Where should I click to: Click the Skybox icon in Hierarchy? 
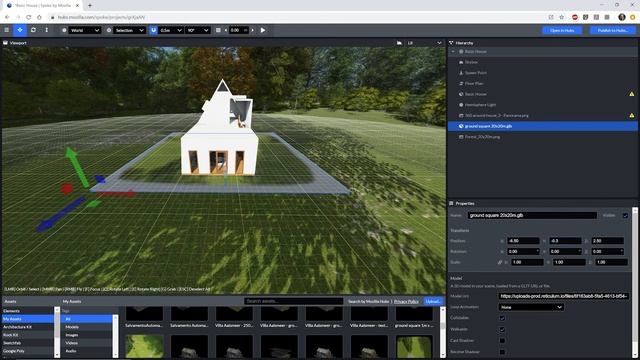point(461,62)
